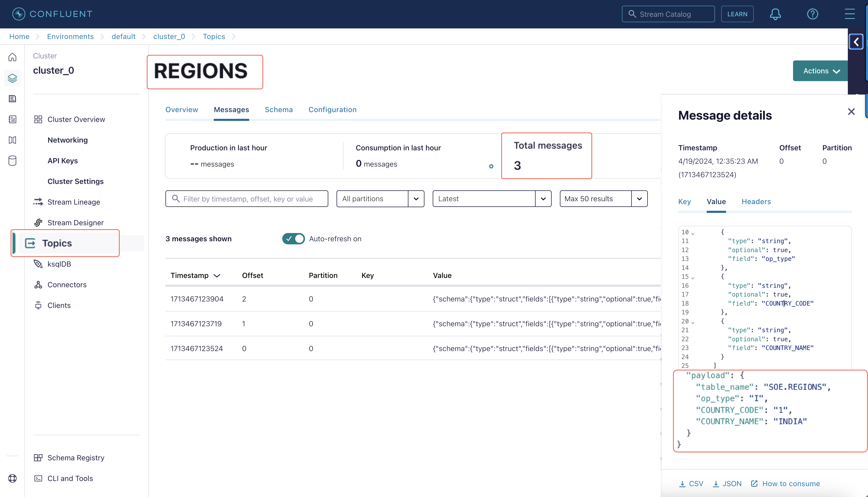Expand the All partitions dropdown

click(x=416, y=199)
